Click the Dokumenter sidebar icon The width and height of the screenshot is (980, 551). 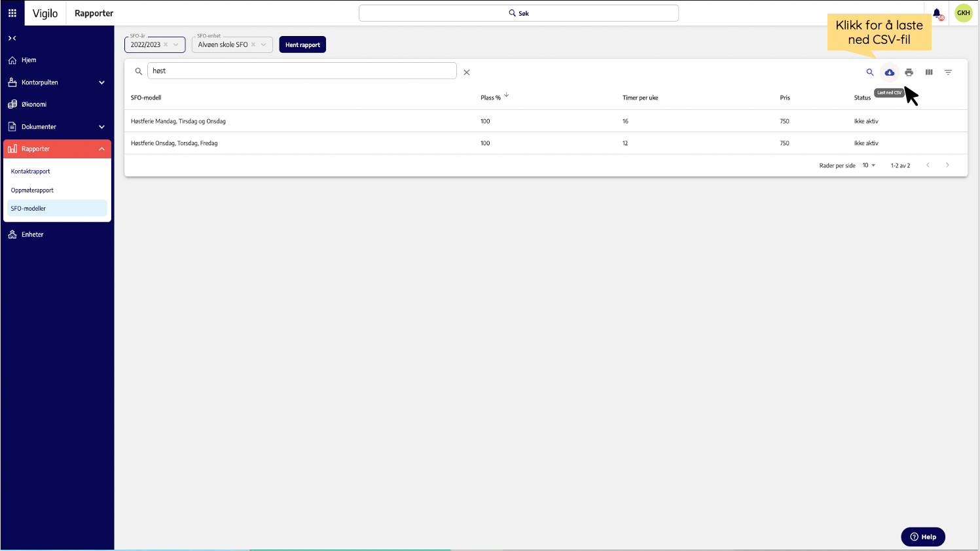pos(12,126)
